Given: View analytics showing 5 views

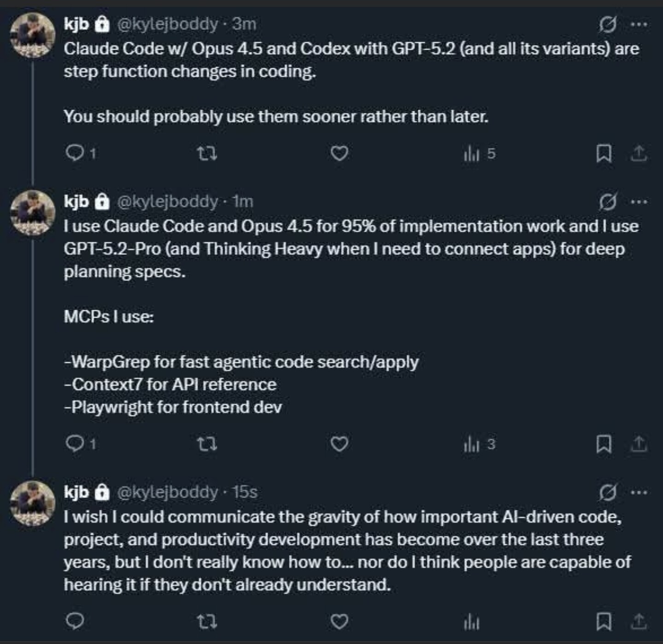Looking at the screenshot, I should [x=479, y=154].
